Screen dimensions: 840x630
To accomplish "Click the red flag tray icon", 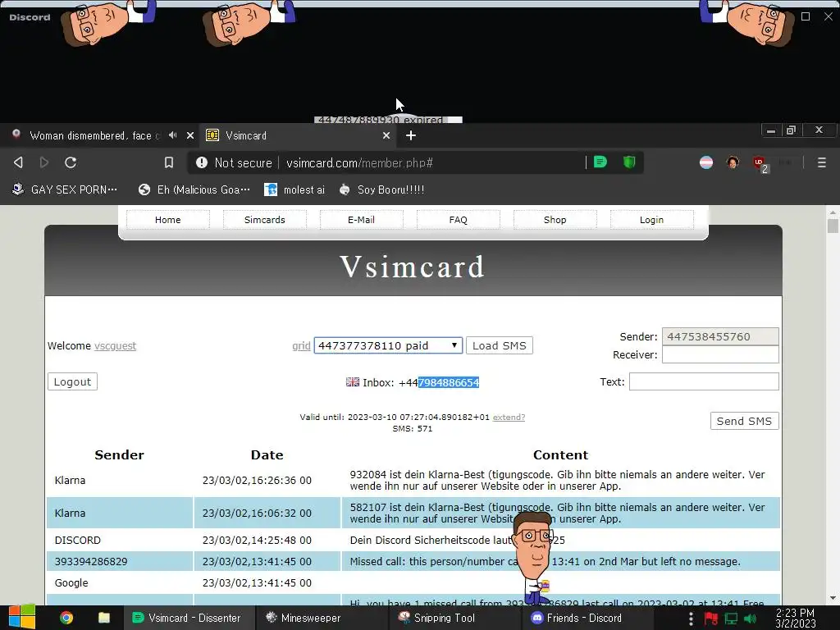I will pyautogui.click(x=711, y=619).
